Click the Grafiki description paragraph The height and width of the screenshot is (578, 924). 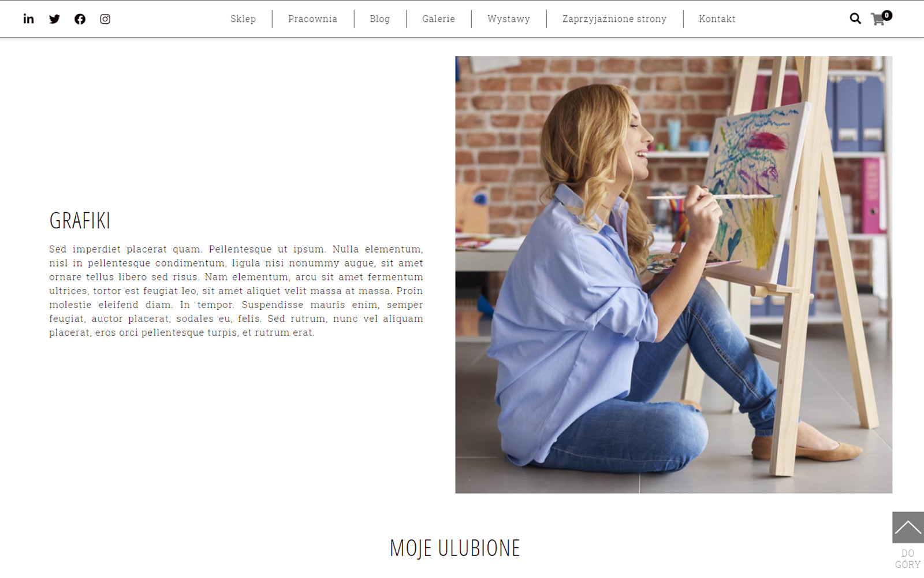click(x=236, y=291)
